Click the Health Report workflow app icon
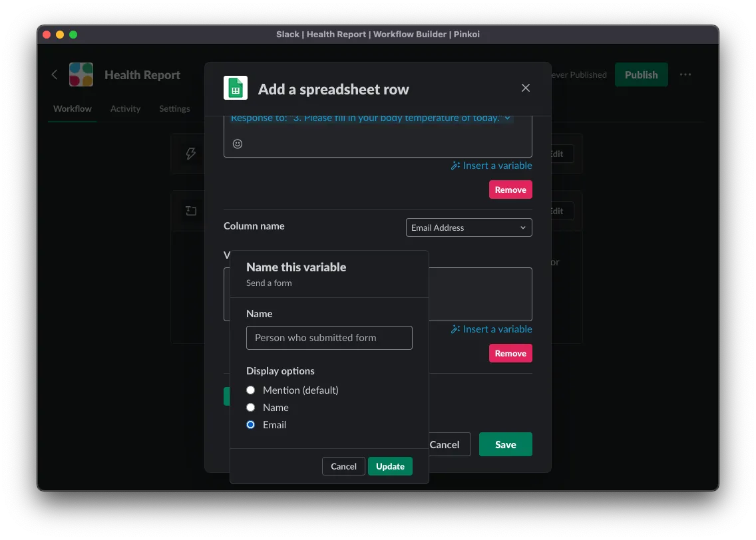This screenshot has width=756, height=540. click(x=81, y=74)
